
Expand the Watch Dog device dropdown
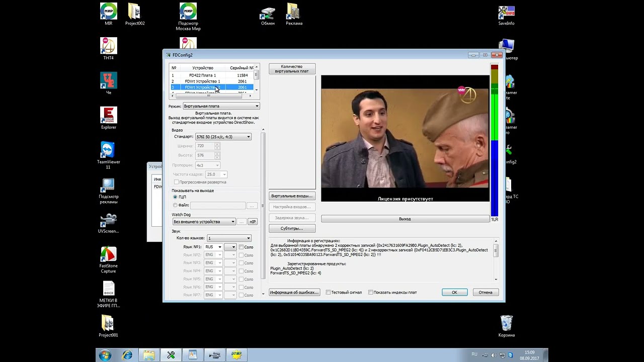pos(204,222)
